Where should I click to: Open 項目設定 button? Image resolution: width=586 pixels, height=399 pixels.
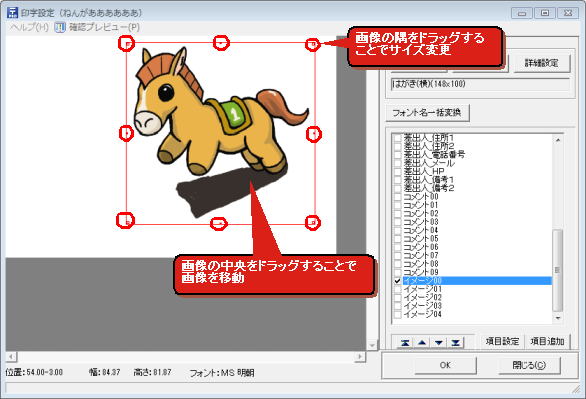pos(502,341)
